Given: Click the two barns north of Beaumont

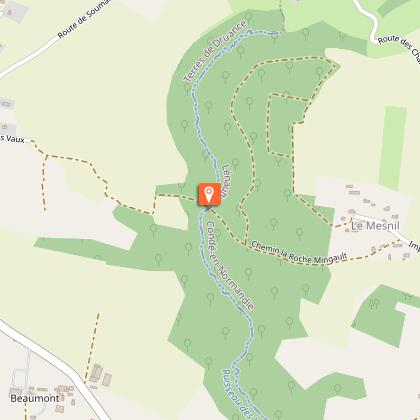Looking at the screenshot, I should pyautogui.click(x=100, y=375).
